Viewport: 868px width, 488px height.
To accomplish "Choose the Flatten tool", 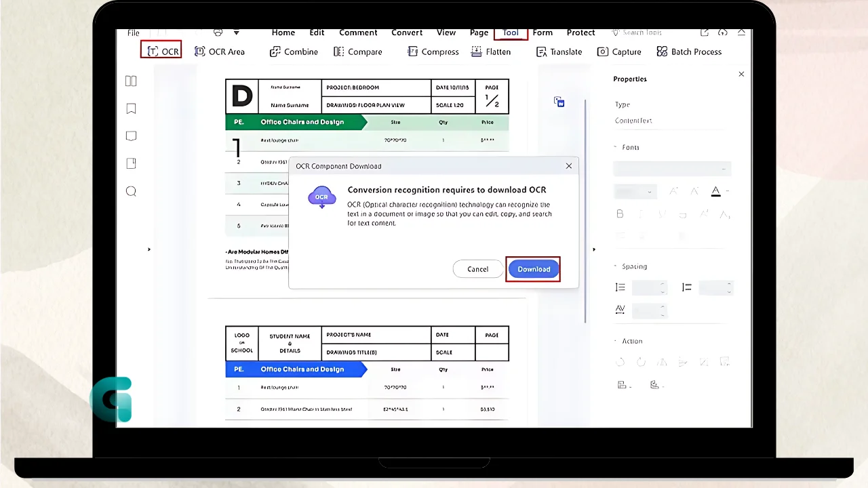I will 490,52.
